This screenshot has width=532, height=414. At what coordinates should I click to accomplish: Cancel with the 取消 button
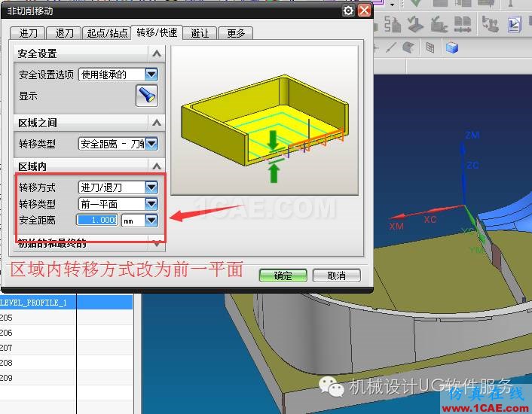coord(336,275)
